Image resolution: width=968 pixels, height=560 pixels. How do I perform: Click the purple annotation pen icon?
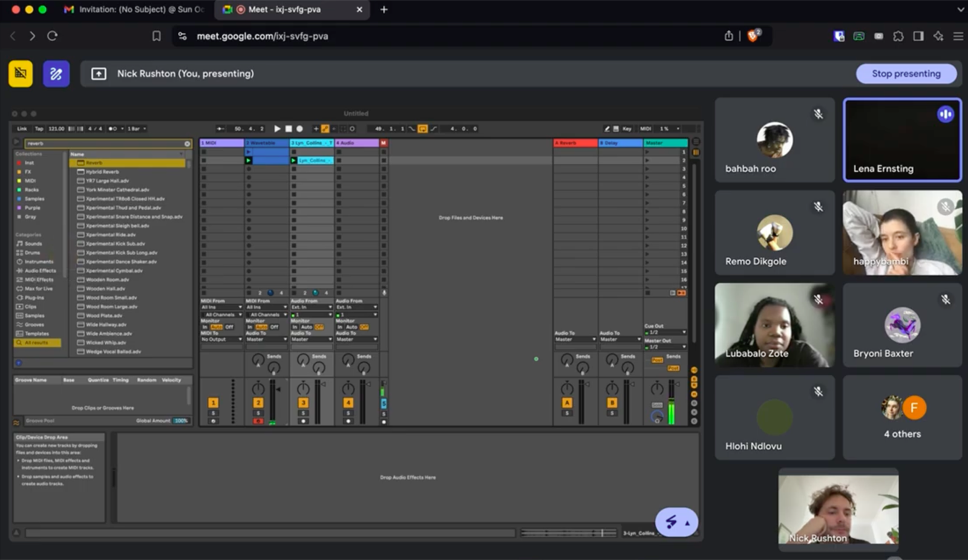(x=56, y=74)
